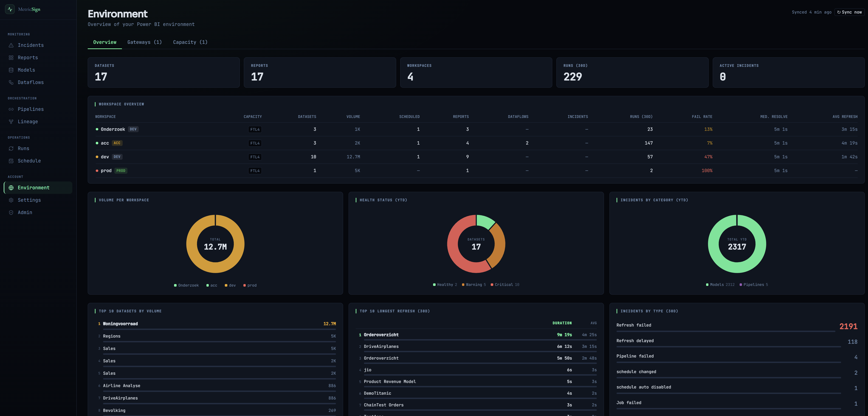Click the MetricSign logo icon
This screenshot has width=868, height=416.
[10, 9]
